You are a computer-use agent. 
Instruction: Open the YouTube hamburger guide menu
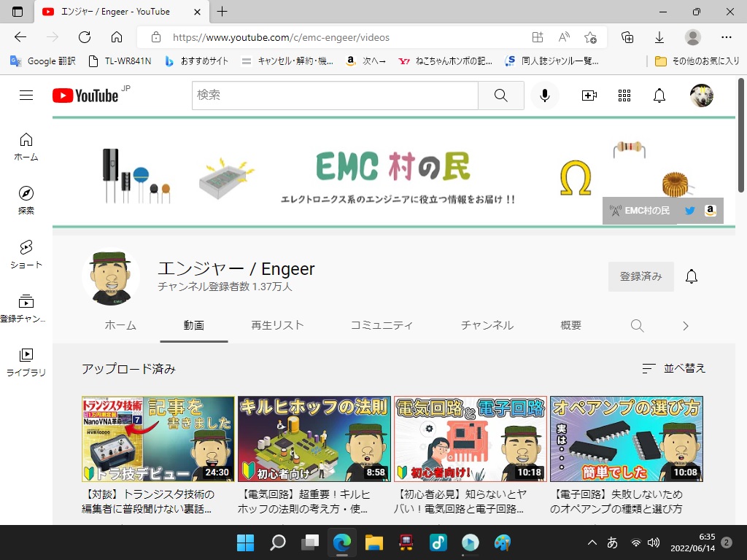pos(26,96)
